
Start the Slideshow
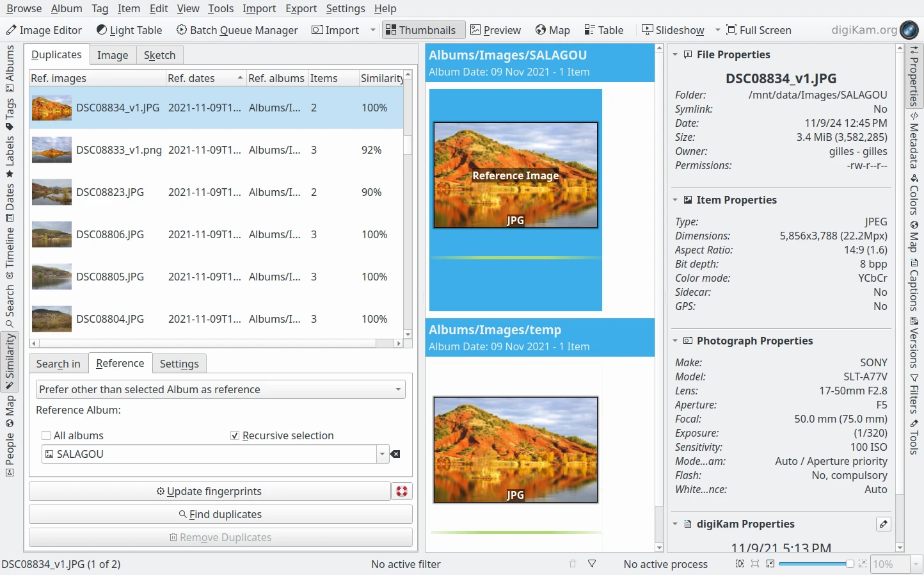click(x=673, y=30)
